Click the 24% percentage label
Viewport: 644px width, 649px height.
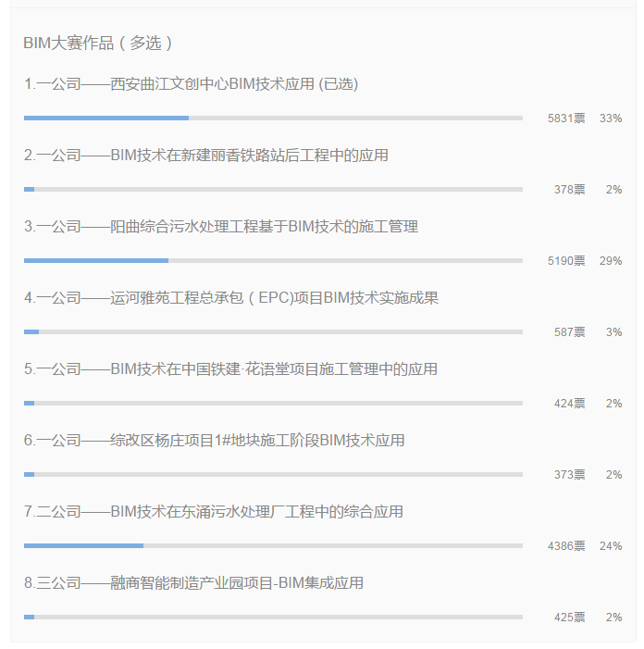pyautogui.click(x=611, y=546)
